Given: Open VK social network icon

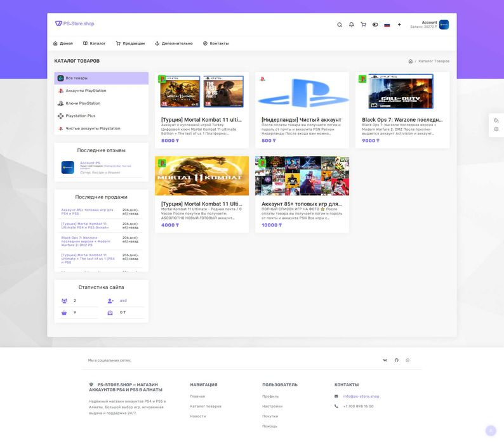Looking at the screenshot, I should tap(385, 360).
